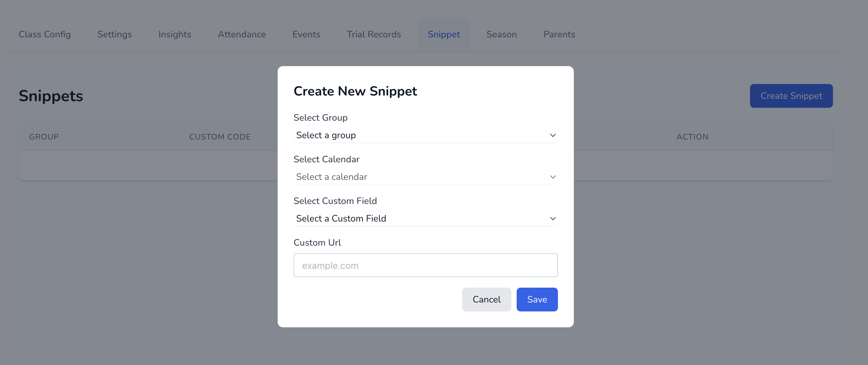
Task: Click the Create Snippet button
Action: [791, 96]
